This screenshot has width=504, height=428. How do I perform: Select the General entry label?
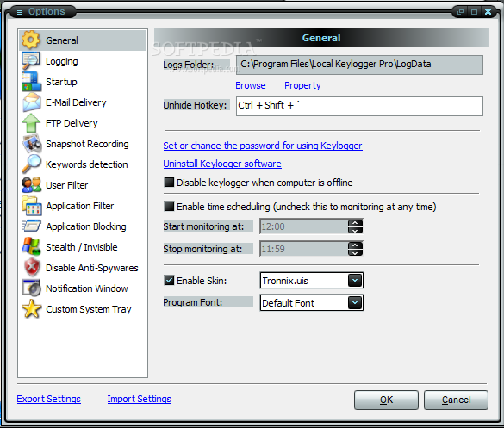tap(62, 40)
